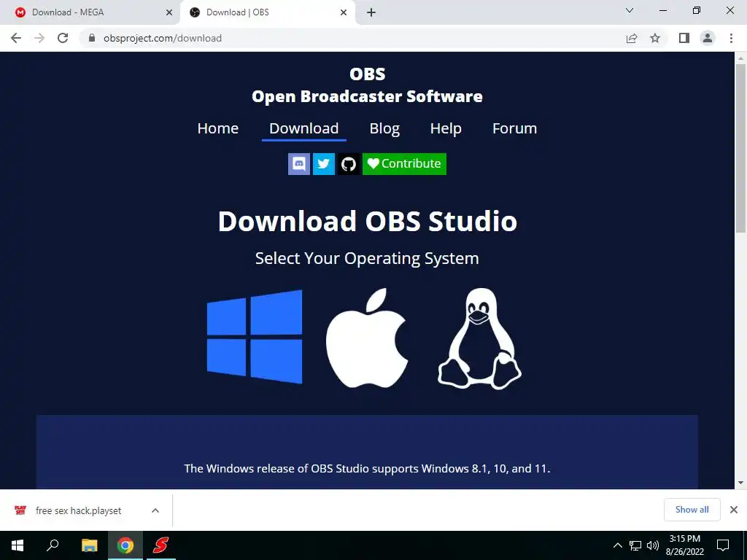Viewport: 747px width, 560px height.
Task: Open the taskbar clock and date
Action: (684, 545)
